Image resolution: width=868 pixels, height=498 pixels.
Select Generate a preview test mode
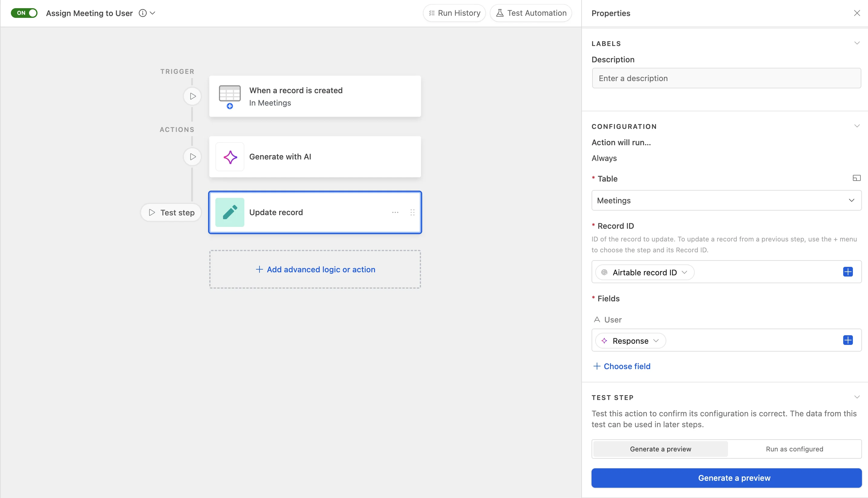pos(660,449)
